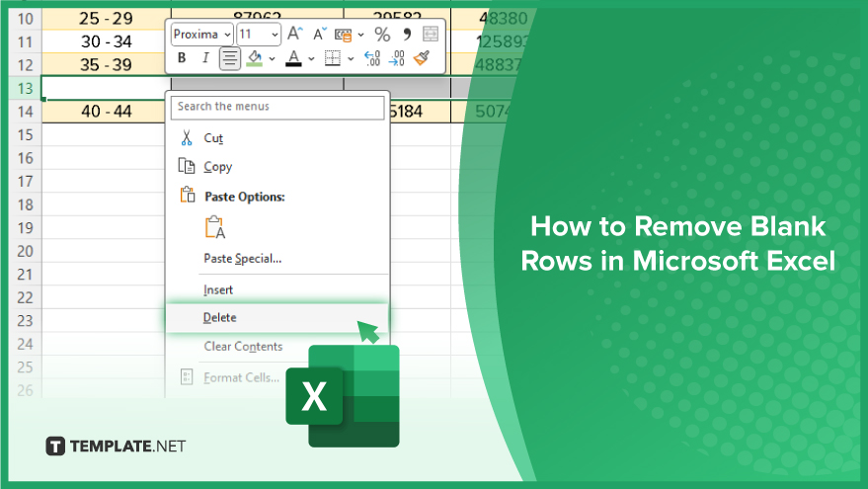Open Format Cells from context menu
This screenshot has width=868, height=489.
[x=241, y=377]
